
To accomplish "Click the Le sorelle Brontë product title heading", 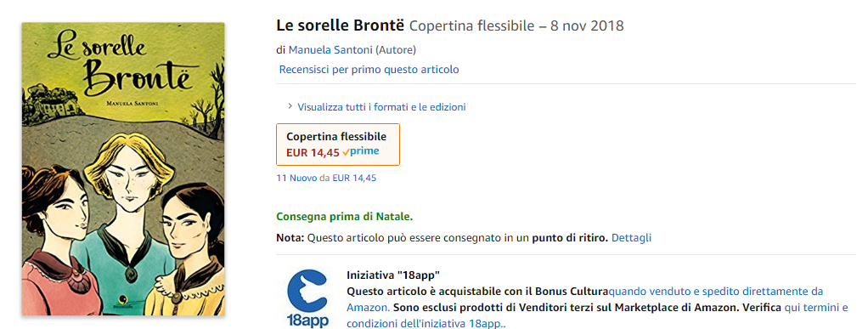I will pos(341,26).
